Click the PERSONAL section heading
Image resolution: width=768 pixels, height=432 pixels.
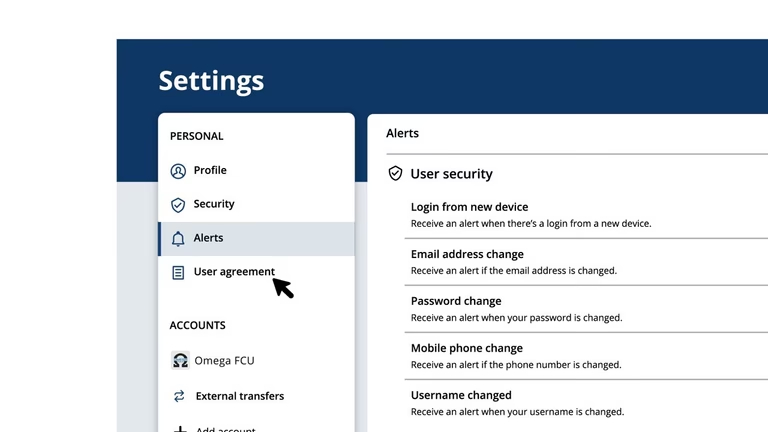click(196, 136)
